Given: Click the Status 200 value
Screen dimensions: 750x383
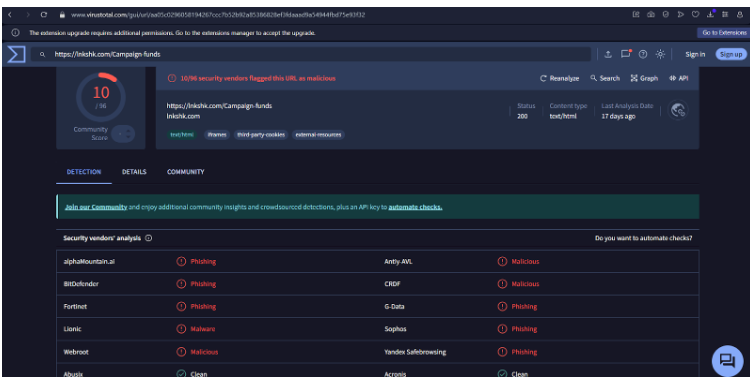Looking at the screenshot, I should coord(522,116).
